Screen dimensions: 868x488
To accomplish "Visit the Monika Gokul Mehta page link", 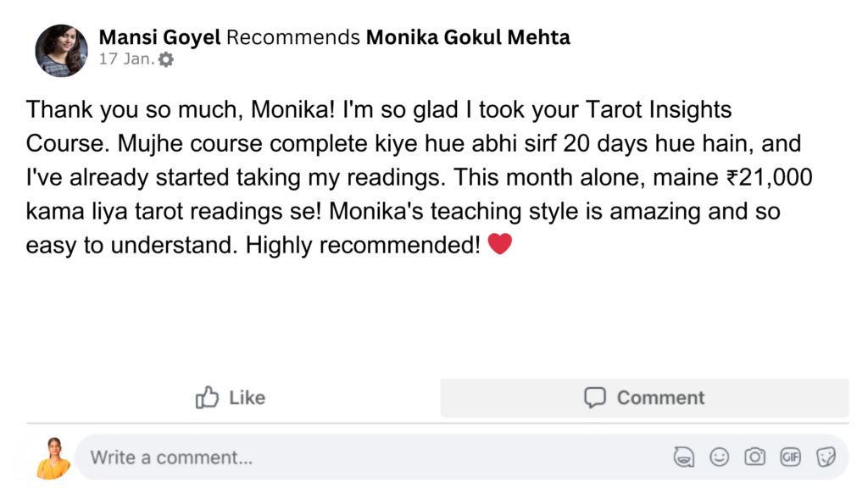I will pyautogui.click(x=468, y=37).
